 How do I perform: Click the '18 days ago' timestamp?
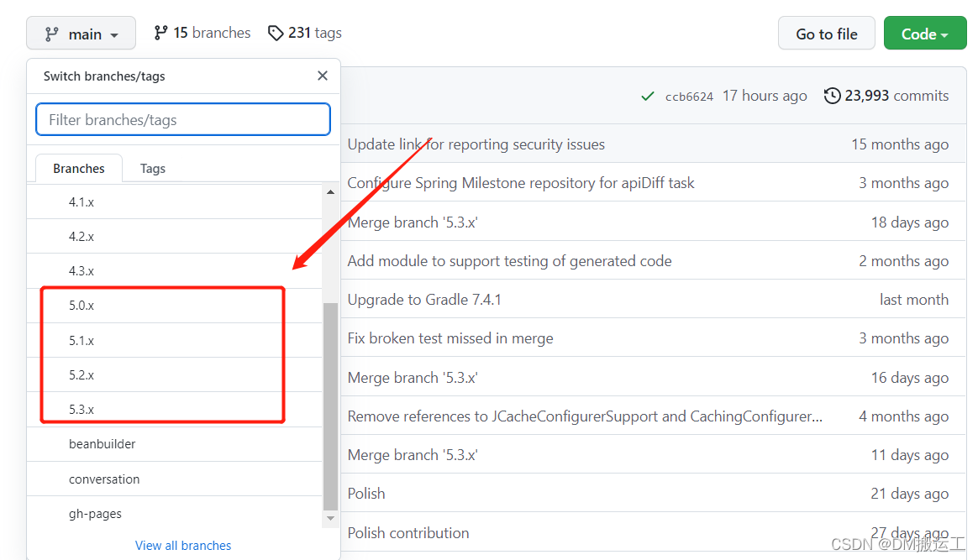910,222
